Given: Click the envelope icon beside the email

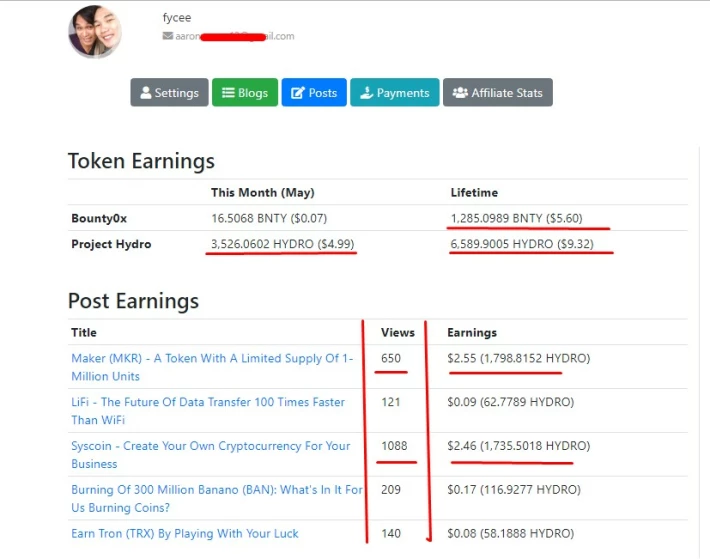Looking at the screenshot, I should 168,36.
